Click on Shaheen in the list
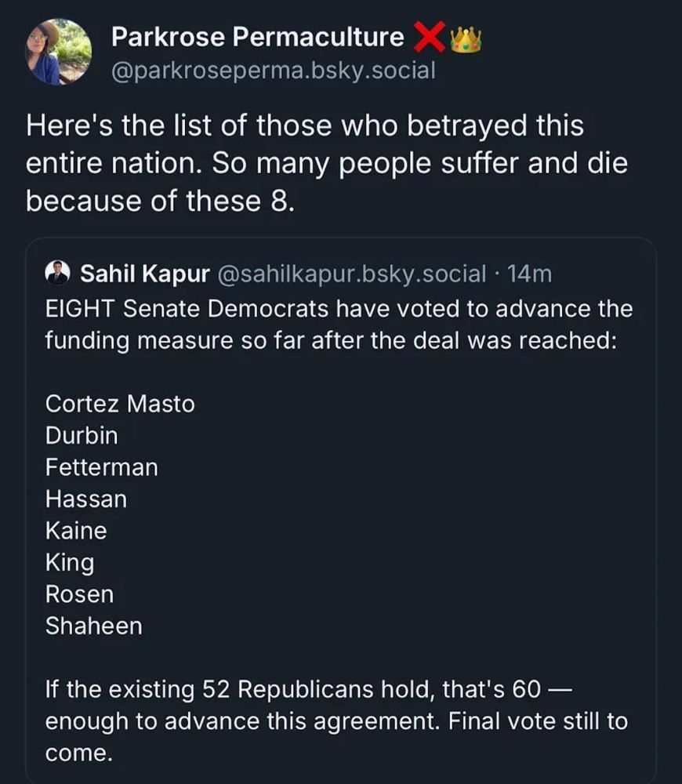This screenshot has height=784, width=682. 94,626
